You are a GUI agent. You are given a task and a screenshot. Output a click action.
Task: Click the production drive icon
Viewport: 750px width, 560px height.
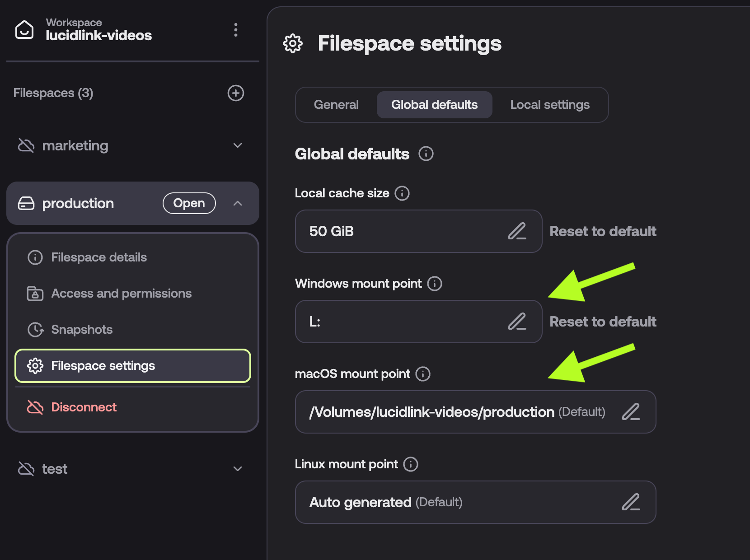click(26, 203)
